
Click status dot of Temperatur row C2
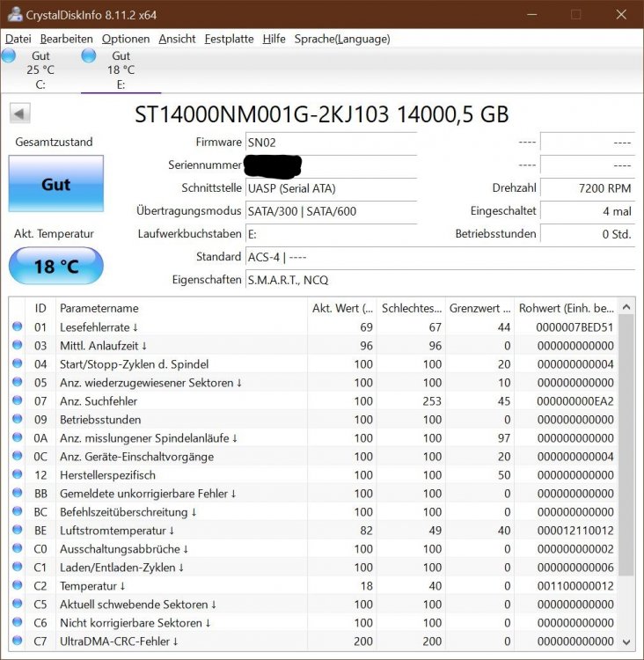point(18,585)
